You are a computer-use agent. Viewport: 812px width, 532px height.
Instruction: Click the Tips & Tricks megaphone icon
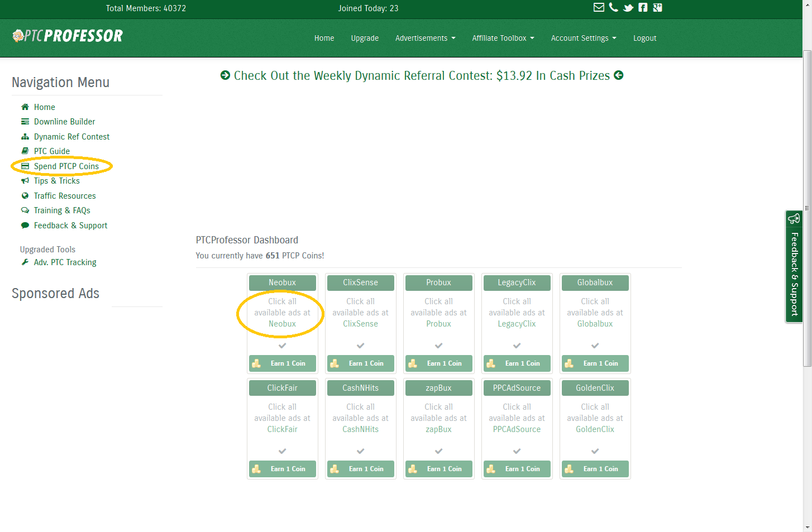tap(25, 180)
